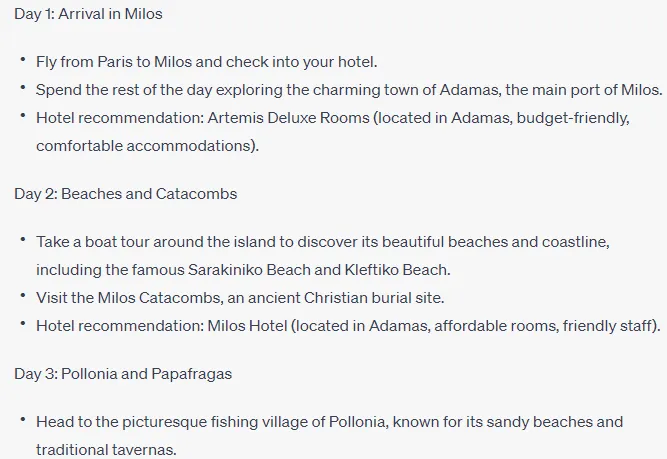The image size is (667, 459).
Task: Click the bullet before "Head to the picturesque"
Action: tap(23, 420)
